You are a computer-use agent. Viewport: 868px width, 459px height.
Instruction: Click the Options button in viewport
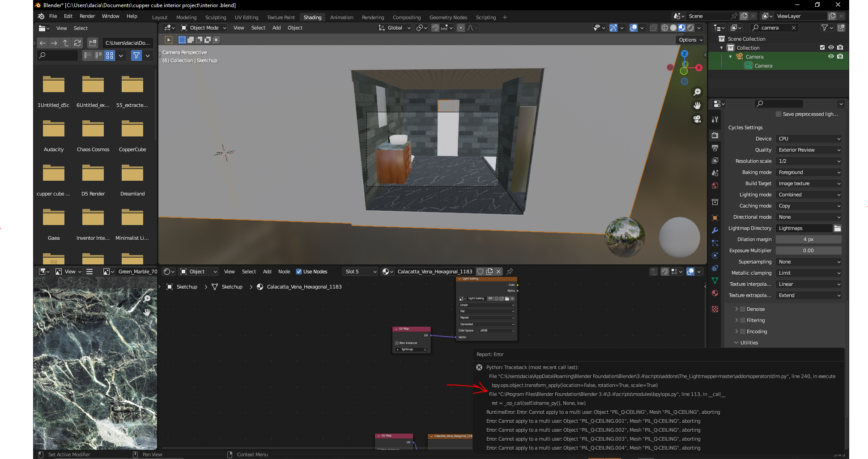point(689,40)
